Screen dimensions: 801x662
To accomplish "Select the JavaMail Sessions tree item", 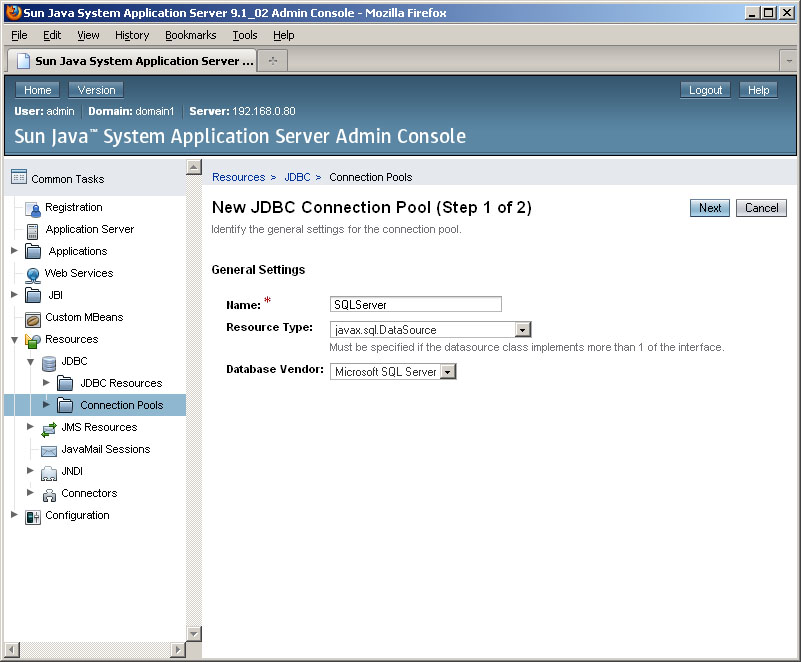I will (106, 449).
